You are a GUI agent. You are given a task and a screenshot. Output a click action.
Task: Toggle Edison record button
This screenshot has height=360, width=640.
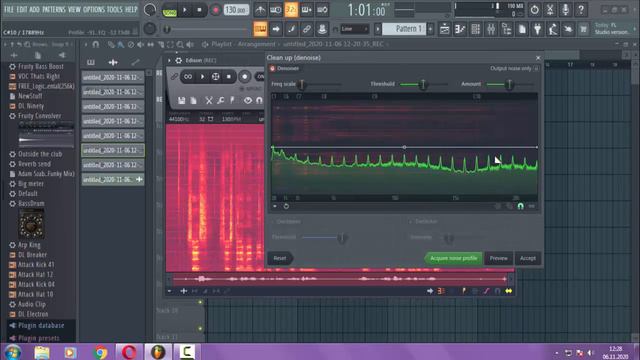[244, 76]
